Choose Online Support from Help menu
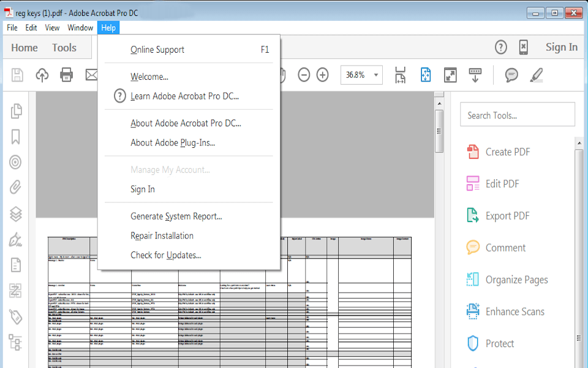 coord(189,50)
